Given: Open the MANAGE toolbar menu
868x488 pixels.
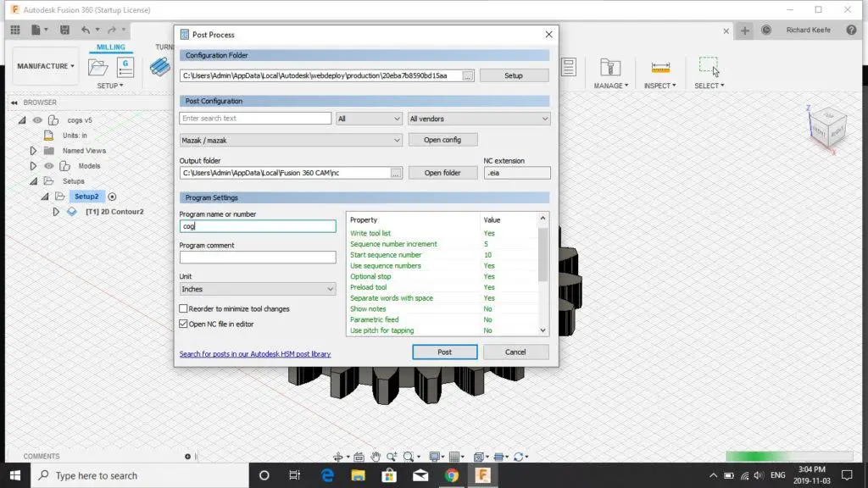Looking at the screenshot, I should click(x=610, y=86).
